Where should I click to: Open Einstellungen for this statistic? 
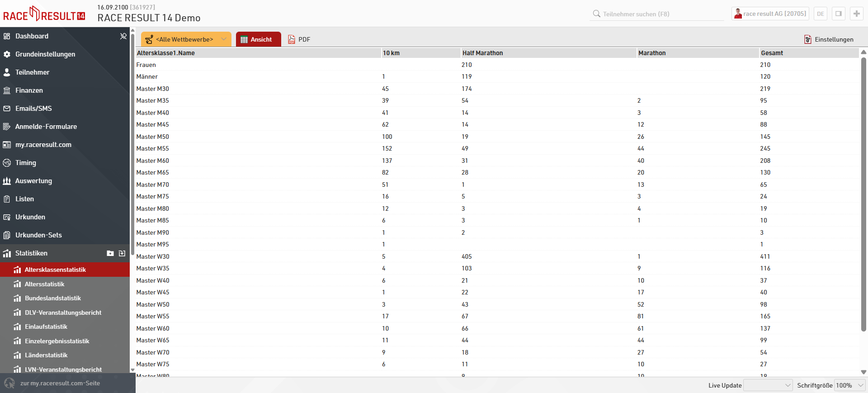click(x=829, y=39)
